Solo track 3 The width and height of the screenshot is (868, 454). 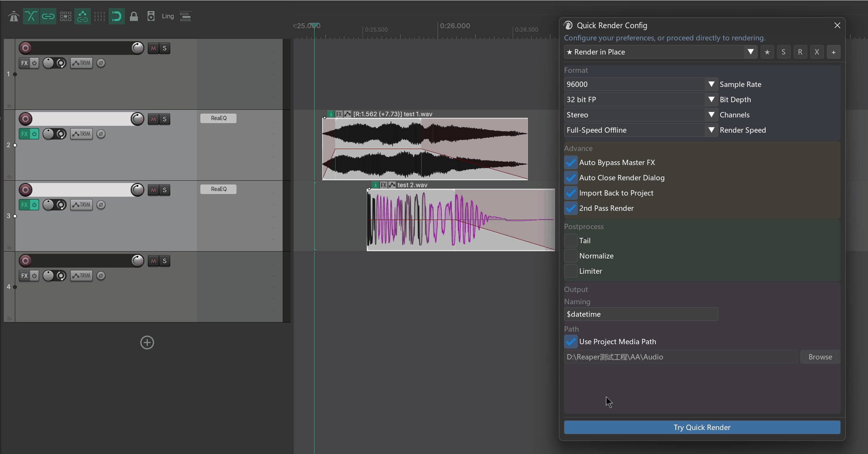165,190
